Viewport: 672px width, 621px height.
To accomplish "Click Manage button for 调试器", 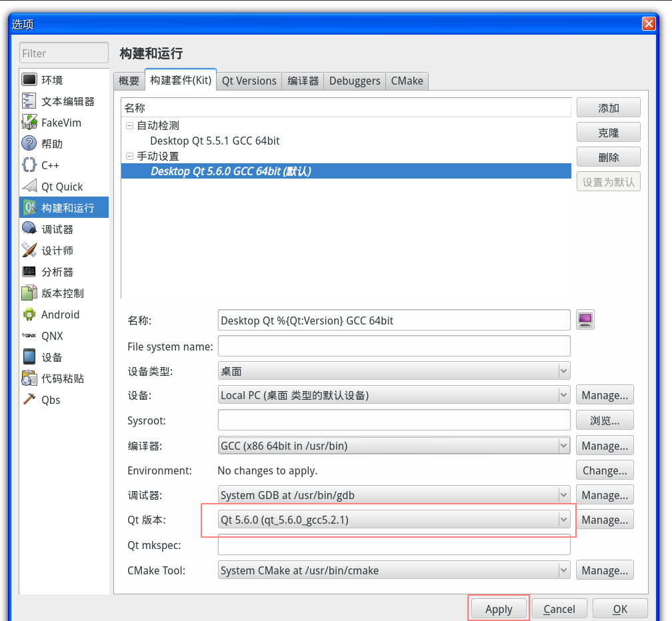I will tap(605, 494).
